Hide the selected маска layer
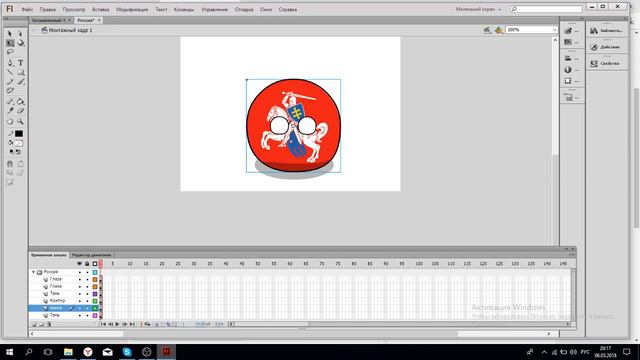Screen dimensions: 640x360 (80, 308)
